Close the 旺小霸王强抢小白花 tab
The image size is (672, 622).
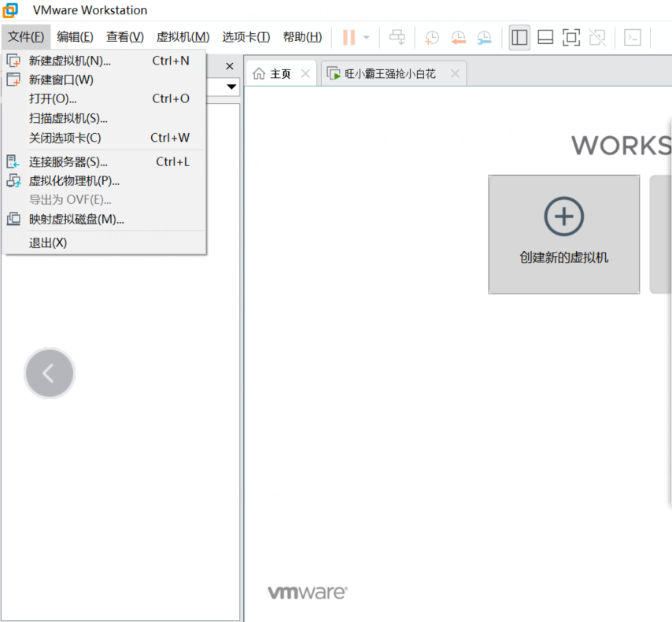[x=455, y=74]
